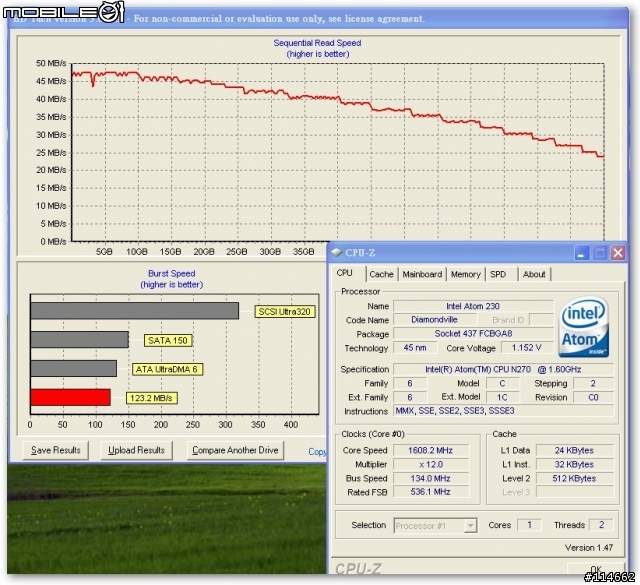Click the SCSI Ultra320 label

[284, 312]
